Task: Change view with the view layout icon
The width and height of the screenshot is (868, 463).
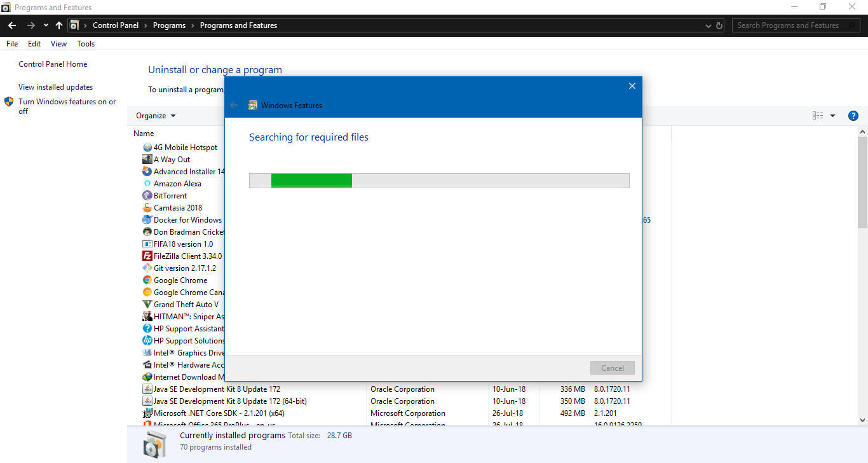Action: pyautogui.click(x=818, y=116)
